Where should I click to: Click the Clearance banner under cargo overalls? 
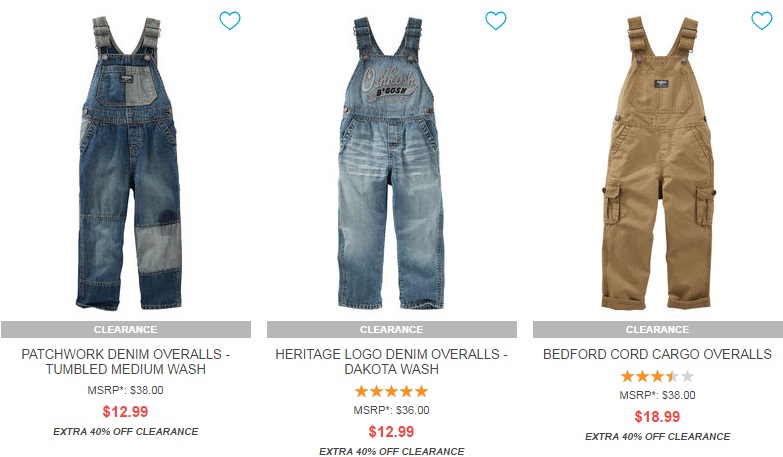[658, 330]
